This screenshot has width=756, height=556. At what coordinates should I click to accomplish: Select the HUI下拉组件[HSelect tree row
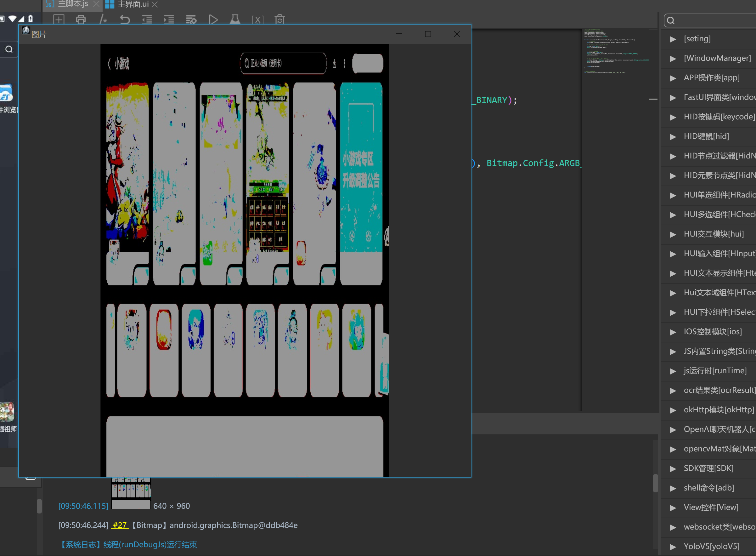click(708, 312)
